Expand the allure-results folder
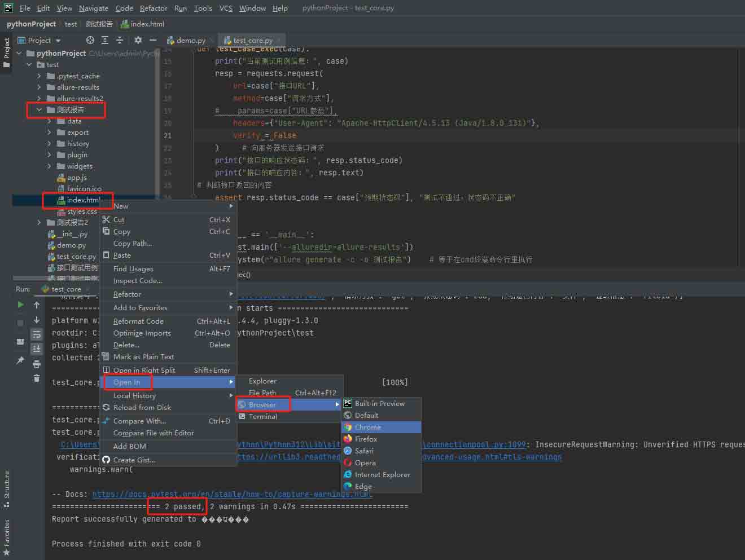 (x=39, y=87)
